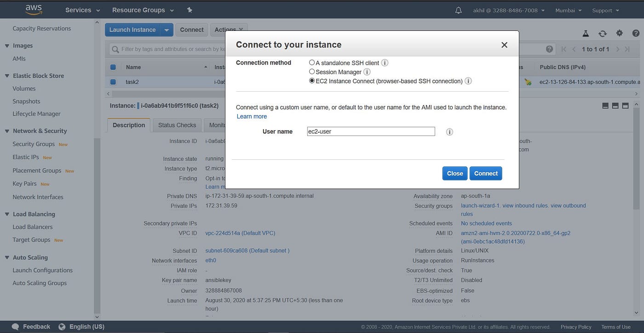Click info icon beside EC2 Instance Connect
The height and width of the screenshot is (333, 644).
click(468, 81)
